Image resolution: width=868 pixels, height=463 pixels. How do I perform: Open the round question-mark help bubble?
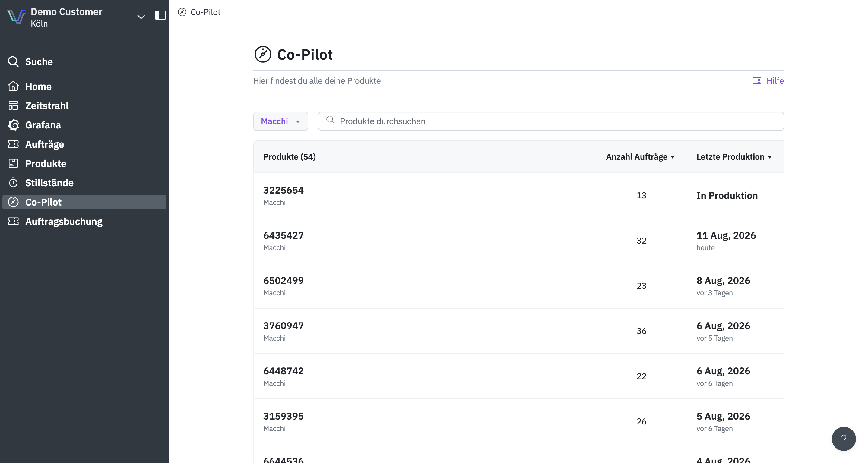(843, 439)
